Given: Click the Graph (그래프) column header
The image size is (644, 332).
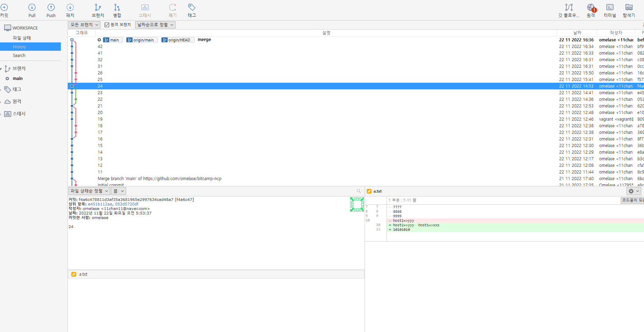Looking at the screenshot, I should click(x=82, y=33).
